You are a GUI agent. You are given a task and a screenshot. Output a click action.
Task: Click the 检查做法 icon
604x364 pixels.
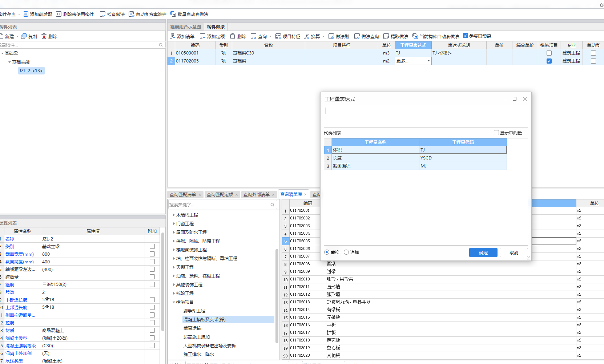[x=102, y=14]
